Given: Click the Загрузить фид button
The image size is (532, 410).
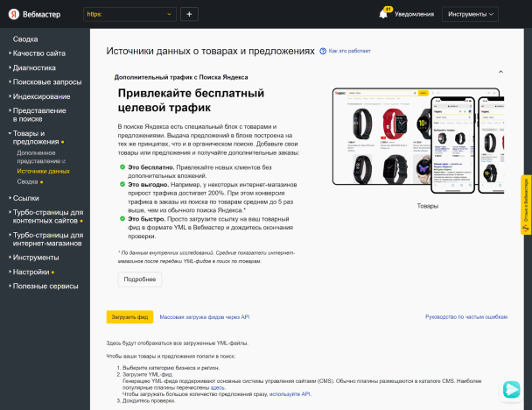Looking at the screenshot, I should coord(129,317).
